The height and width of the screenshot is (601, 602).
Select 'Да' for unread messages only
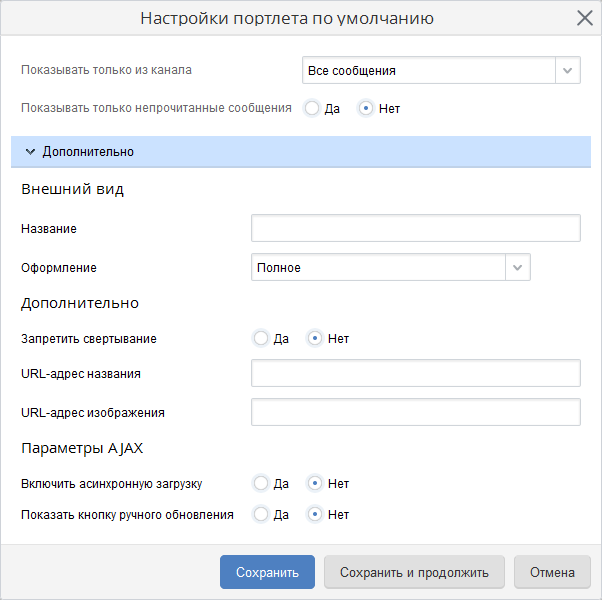click(x=312, y=108)
